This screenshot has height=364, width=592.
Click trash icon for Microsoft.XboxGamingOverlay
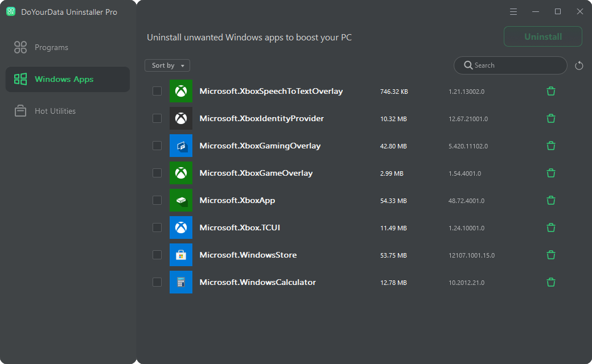click(551, 146)
